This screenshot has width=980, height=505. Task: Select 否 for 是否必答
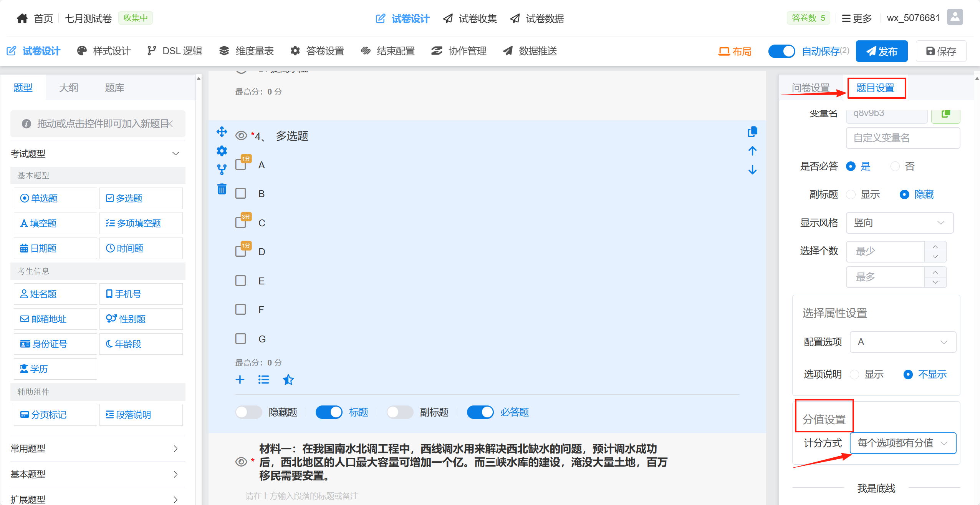coord(895,166)
